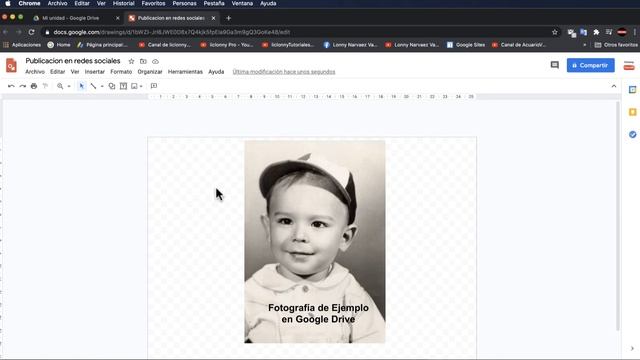Image resolution: width=640 pixels, height=360 pixels.
Task: Open the Apple menu
Action: (x=8, y=4)
